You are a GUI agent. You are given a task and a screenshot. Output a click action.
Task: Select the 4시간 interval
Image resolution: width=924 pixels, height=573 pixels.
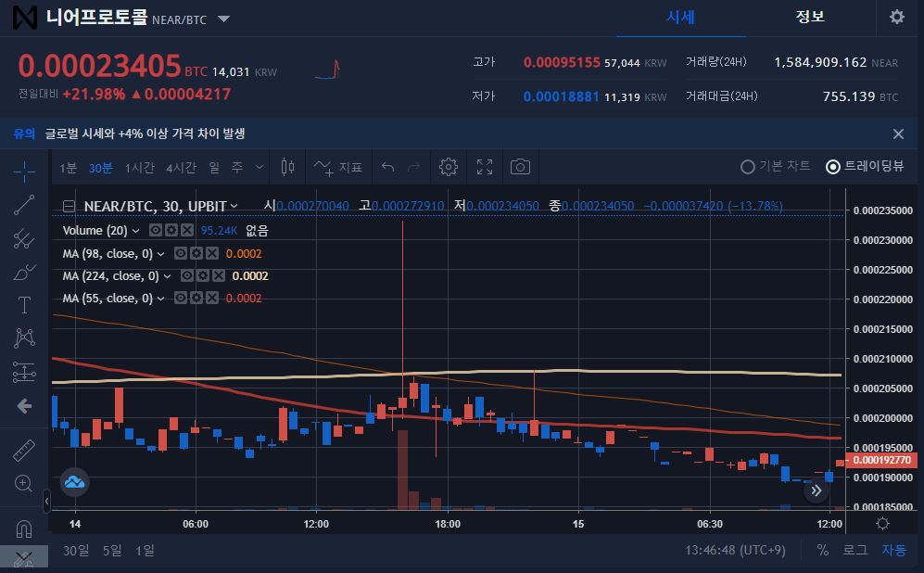(181, 168)
